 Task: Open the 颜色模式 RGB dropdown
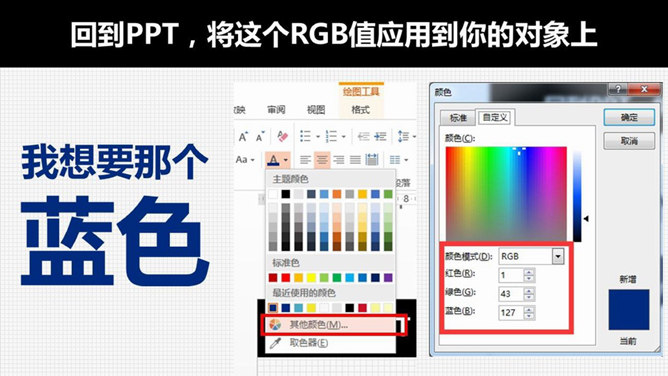click(558, 256)
